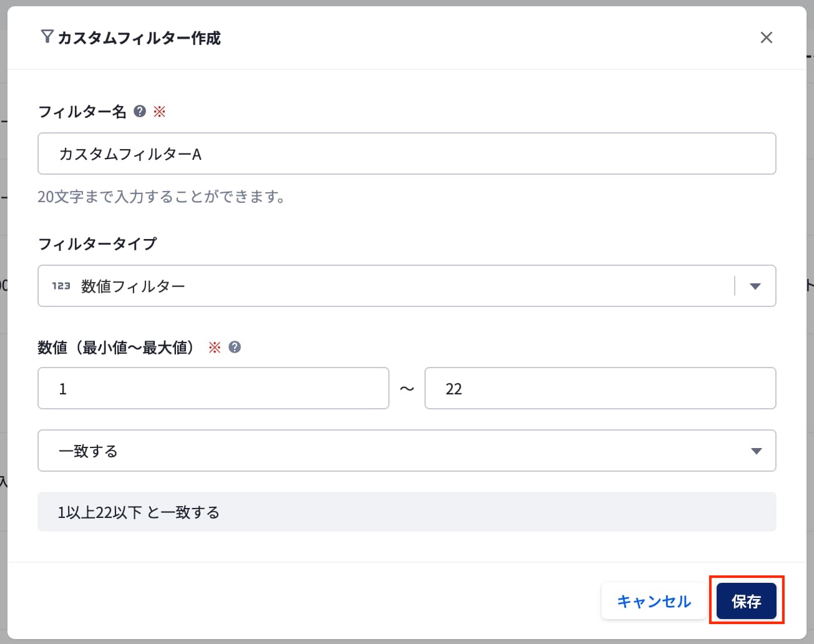Click the hint text 20文字まで入力することができます。
Image resolution: width=814 pixels, height=644 pixels.
(x=162, y=197)
